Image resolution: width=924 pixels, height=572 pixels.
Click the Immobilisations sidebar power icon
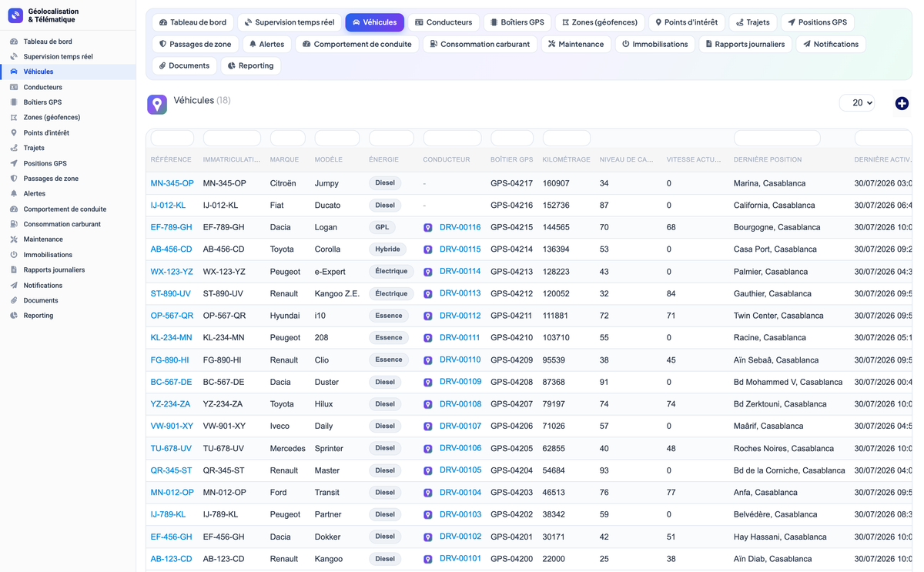(x=14, y=255)
